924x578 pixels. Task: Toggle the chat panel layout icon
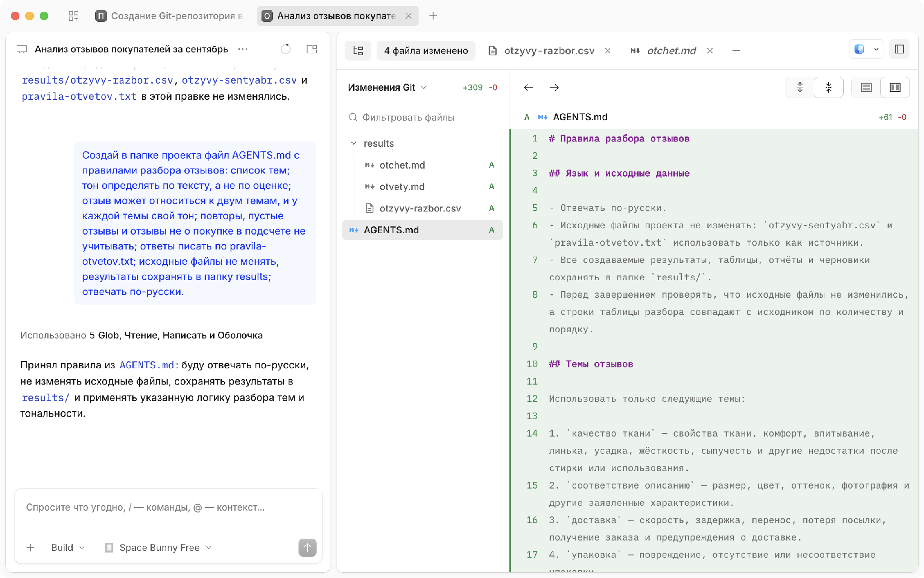coord(312,49)
